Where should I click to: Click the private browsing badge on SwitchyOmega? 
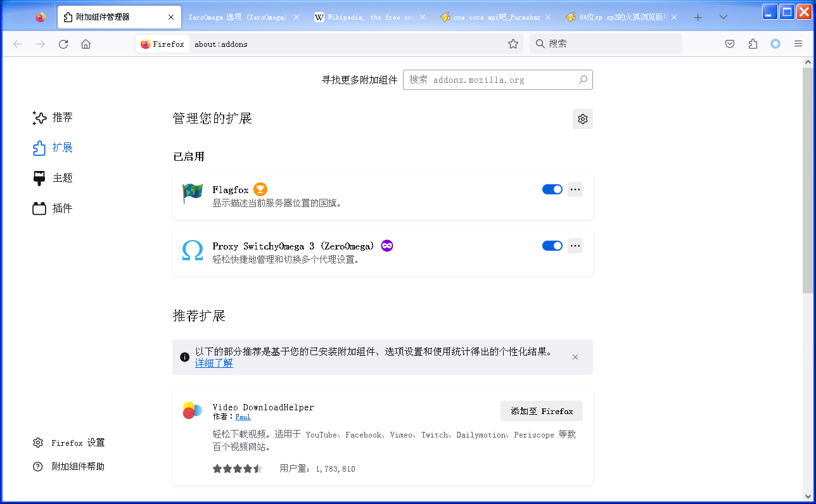coord(387,246)
